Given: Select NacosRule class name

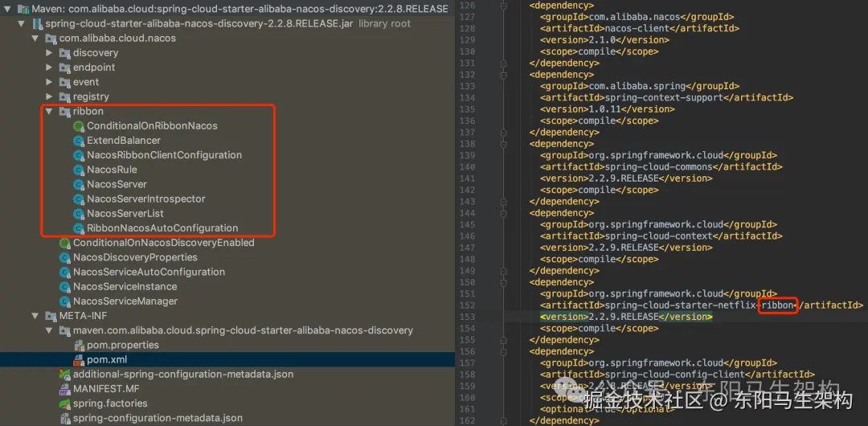Looking at the screenshot, I should tap(112, 170).
